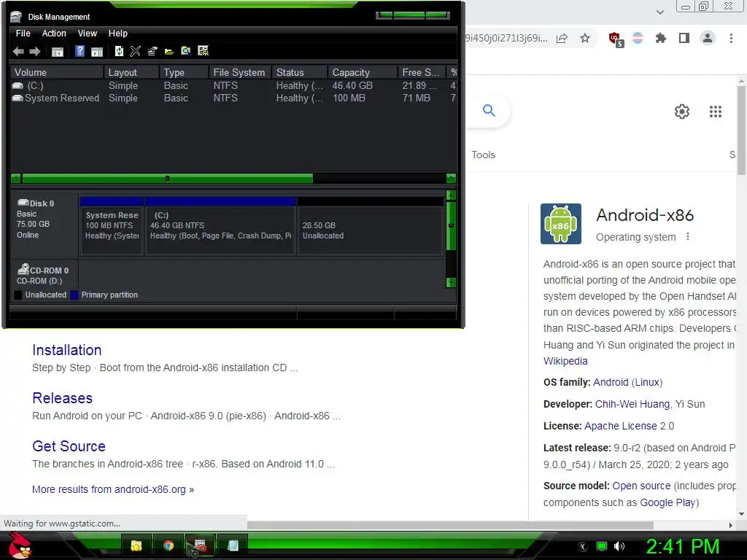
Task: Toggle the Chrome side panel icon
Action: tap(684, 38)
